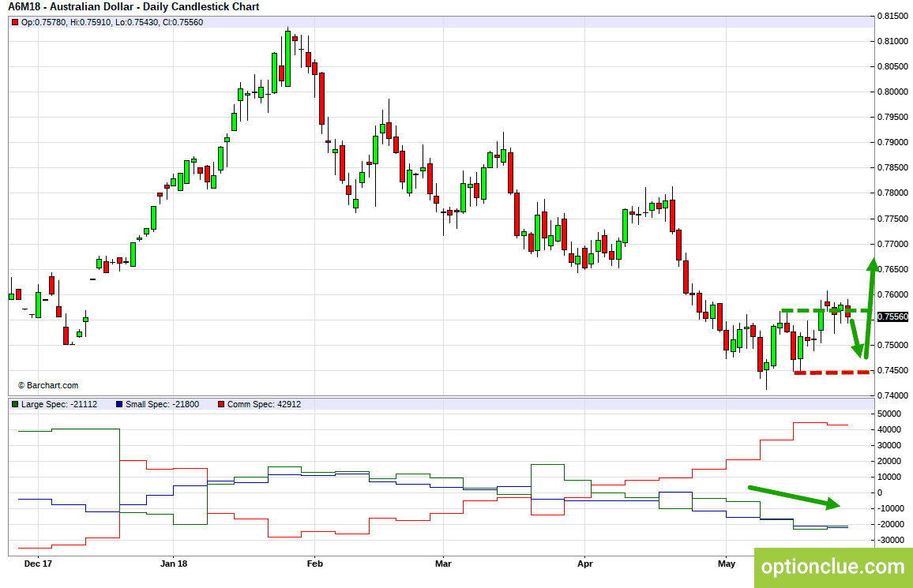Click the 0.76500 price axis label

(892, 269)
